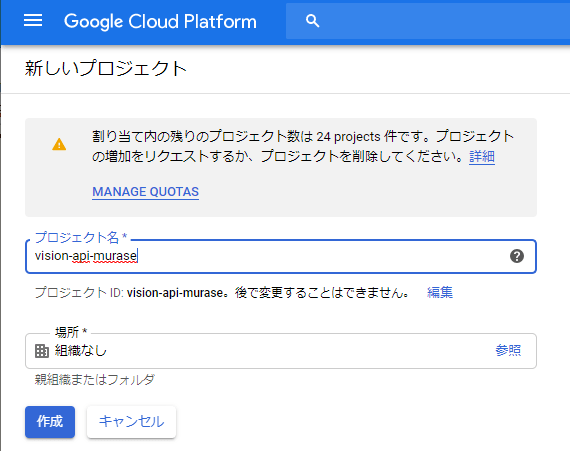The image size is (570, 451).
Task: Open the MANAGE QUOTAS link
Action: point(145,192)
